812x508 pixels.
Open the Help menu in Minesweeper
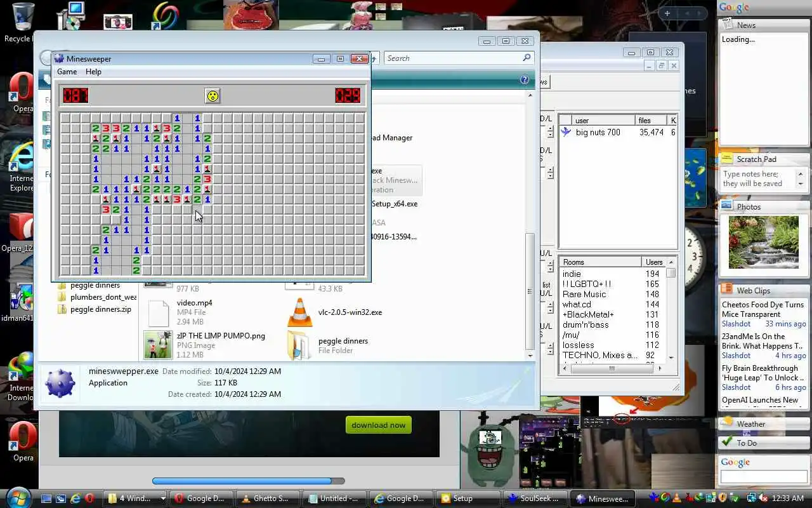93,72
